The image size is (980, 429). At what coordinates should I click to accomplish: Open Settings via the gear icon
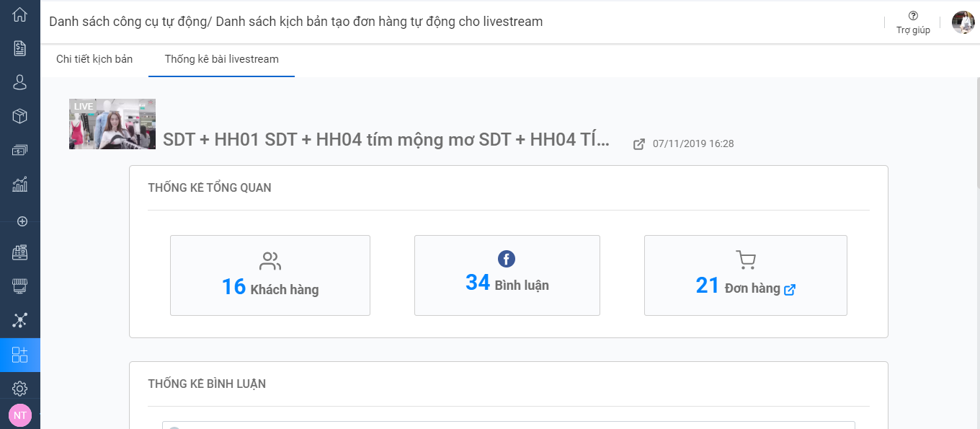pyautogui.click(x=19, y=387)
